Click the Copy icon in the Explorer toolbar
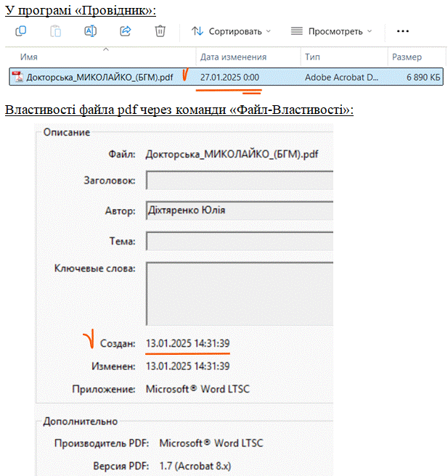Image resolution: width=448 pixels, height=476 pixels. (20, 31)
